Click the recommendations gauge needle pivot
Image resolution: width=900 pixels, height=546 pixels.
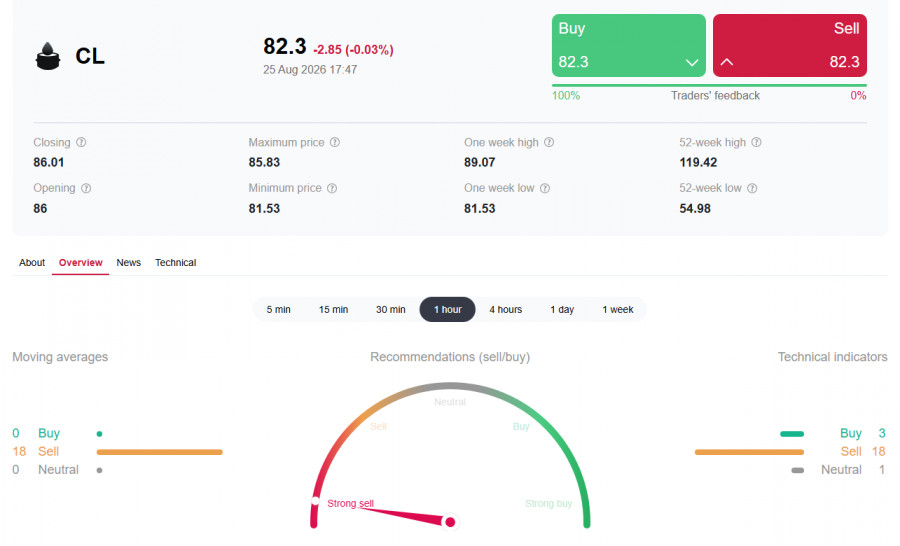point(451,522)
